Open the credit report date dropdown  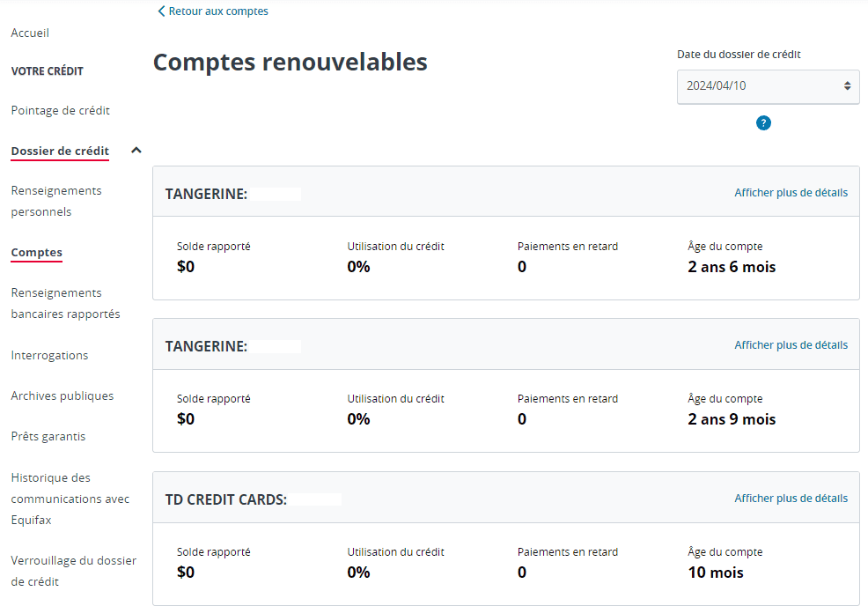point(768,86)
